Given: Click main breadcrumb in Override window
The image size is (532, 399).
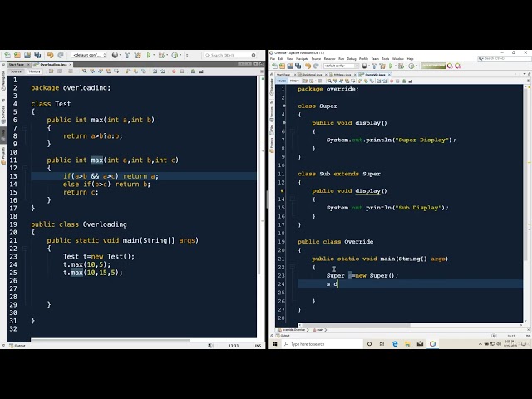Looking at the screenshot, I should click(x=319, y=330).
